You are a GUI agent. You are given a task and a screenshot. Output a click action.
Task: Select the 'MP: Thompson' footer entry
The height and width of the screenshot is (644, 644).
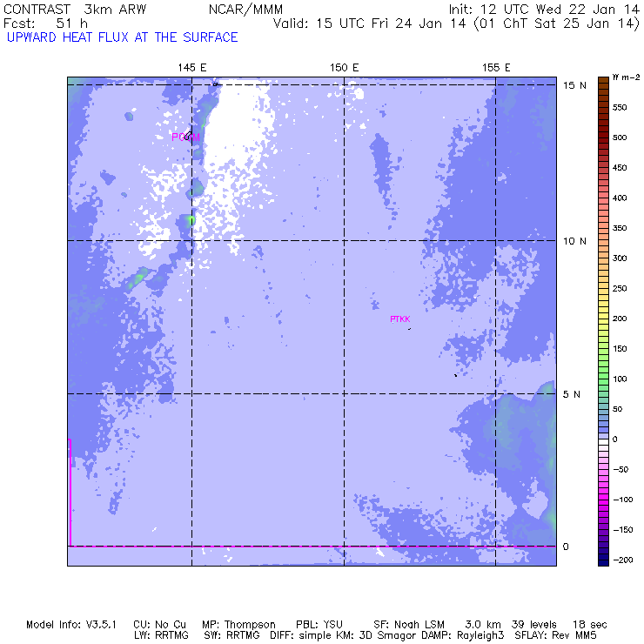tap(238, 625)
